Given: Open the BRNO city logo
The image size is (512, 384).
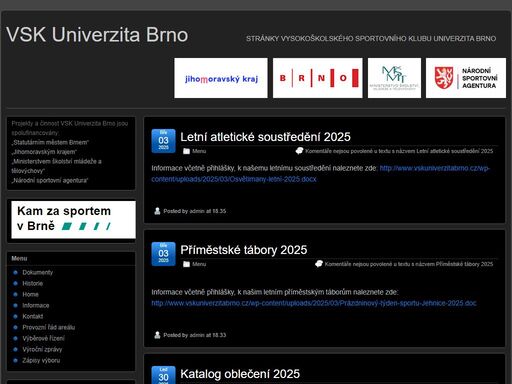Looking at the screenshot, I should point(318,78).
